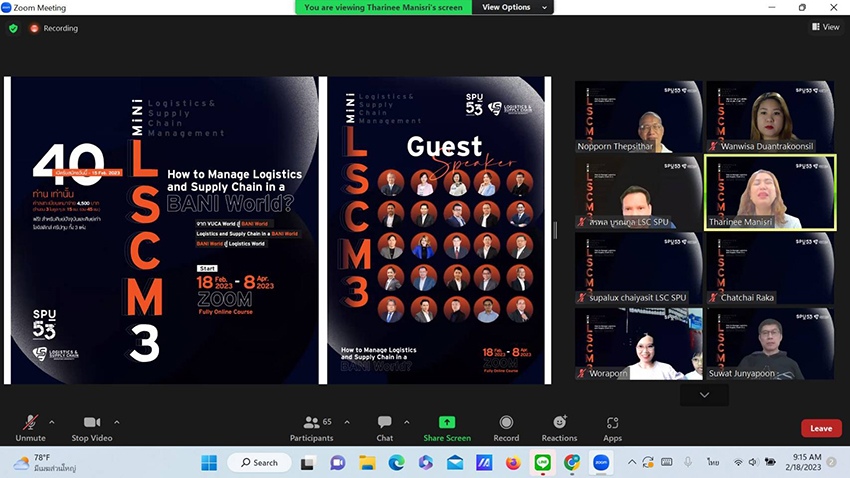
Task: Open Zoom Apps
Action: click(x=613, y=428)
